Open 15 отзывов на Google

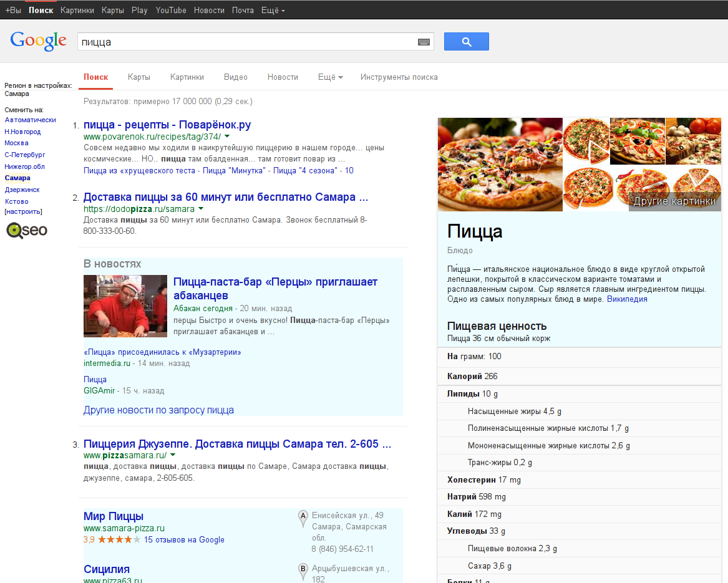184,539
